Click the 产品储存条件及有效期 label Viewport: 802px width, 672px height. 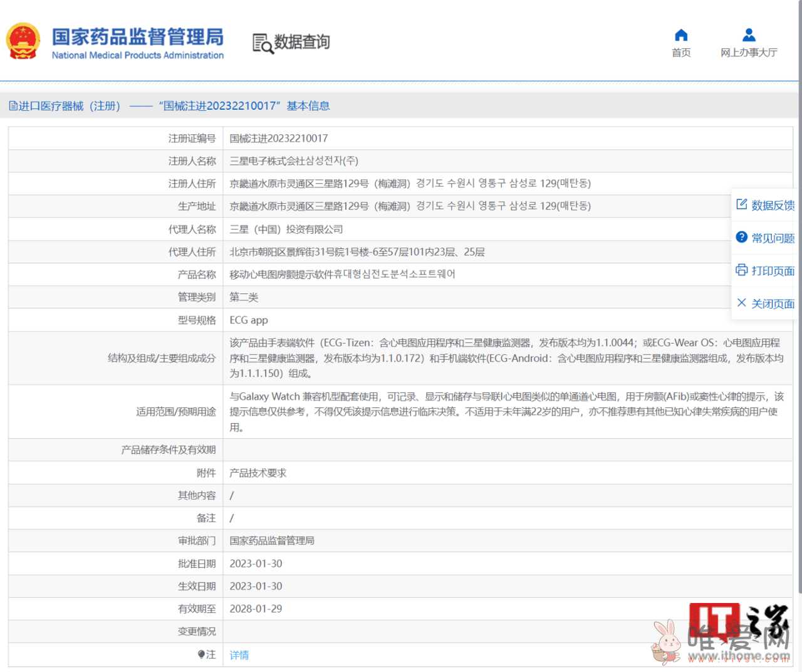click(169, 449)
